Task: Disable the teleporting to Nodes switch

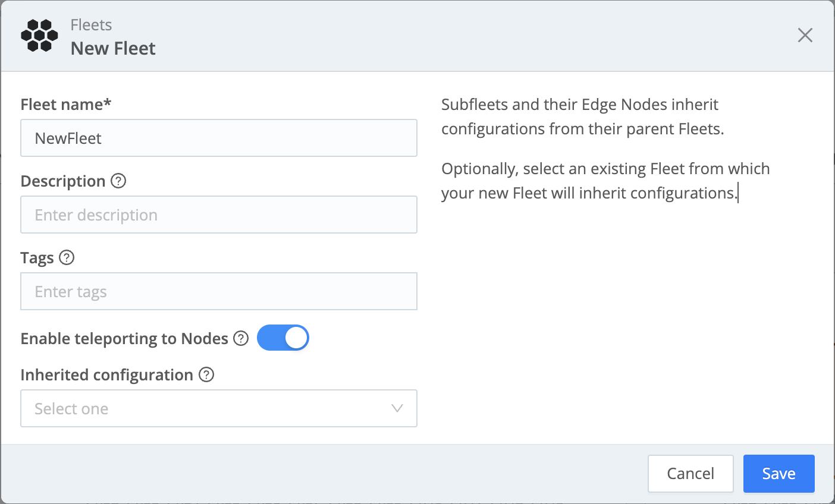Action: click(x=283, y=338)
